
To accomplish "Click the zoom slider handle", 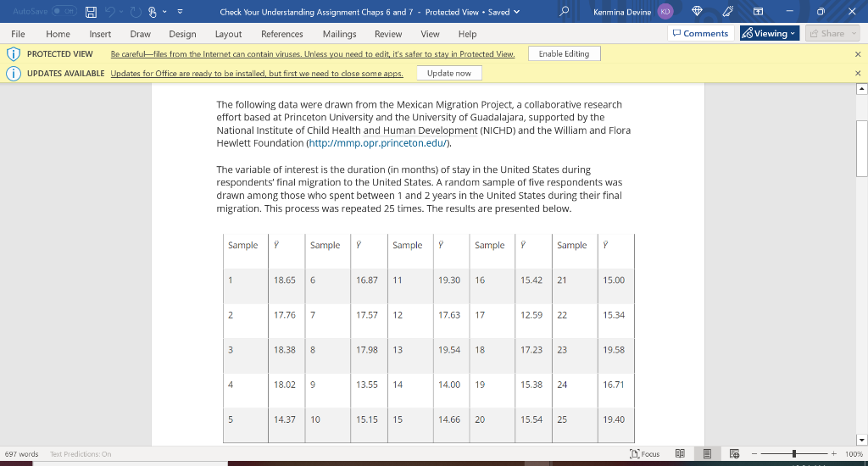I will point(793,454).
